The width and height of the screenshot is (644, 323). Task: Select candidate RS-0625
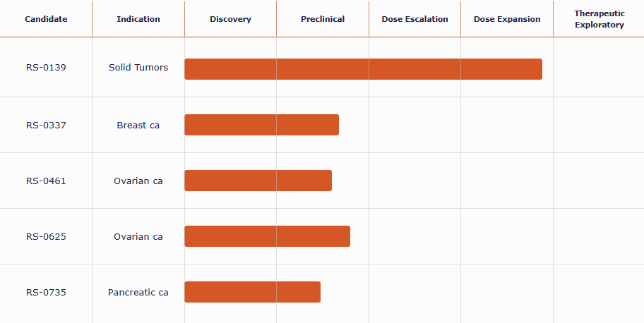(46, 237)
